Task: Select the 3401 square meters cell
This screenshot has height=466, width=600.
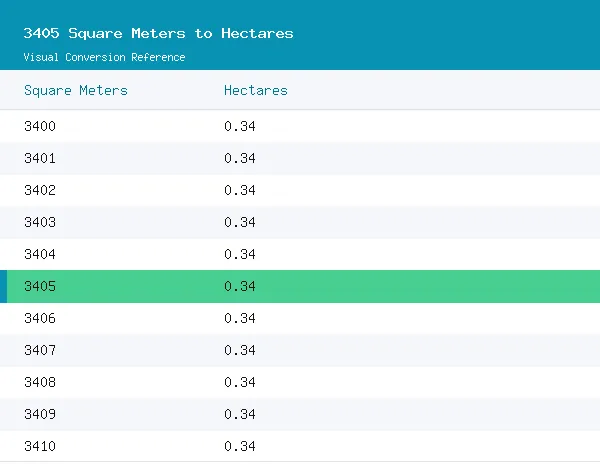Action: 40,158
